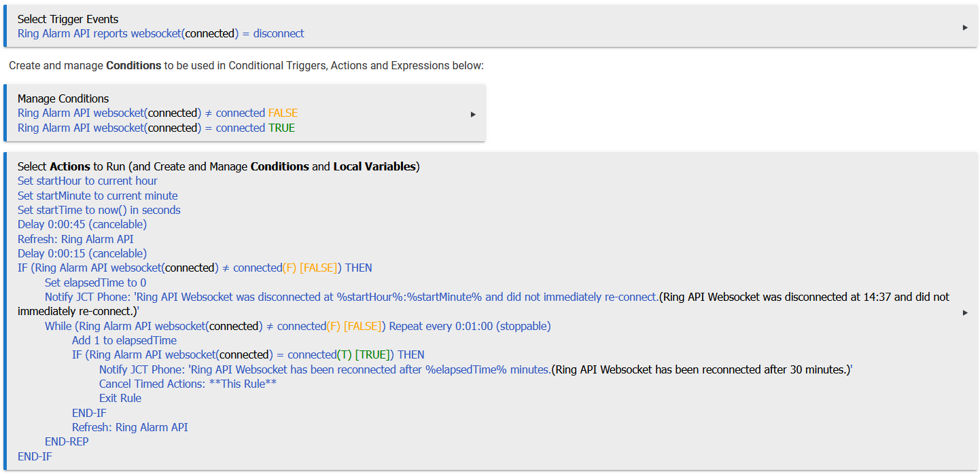Image resolution: width=980 pixels, height=474 pixels.
Task: Select the IF '≠ connected(F) [FALSE]' THEN line
Action: coord(195,268)
